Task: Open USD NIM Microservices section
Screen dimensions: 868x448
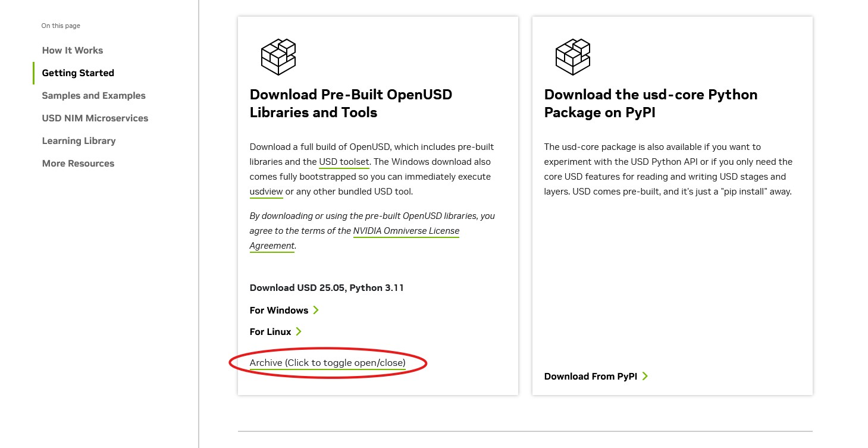Action: 95,118
